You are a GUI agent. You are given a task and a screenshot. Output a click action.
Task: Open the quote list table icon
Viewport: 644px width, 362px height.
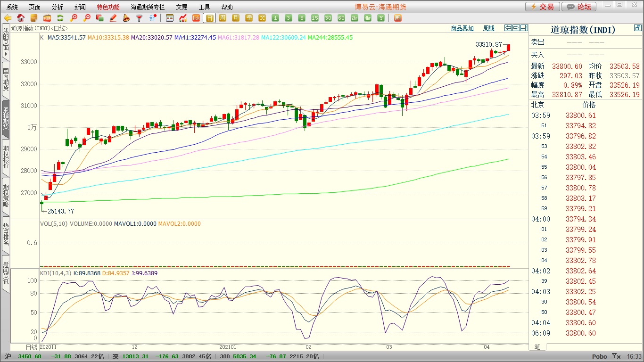(170, 18)
